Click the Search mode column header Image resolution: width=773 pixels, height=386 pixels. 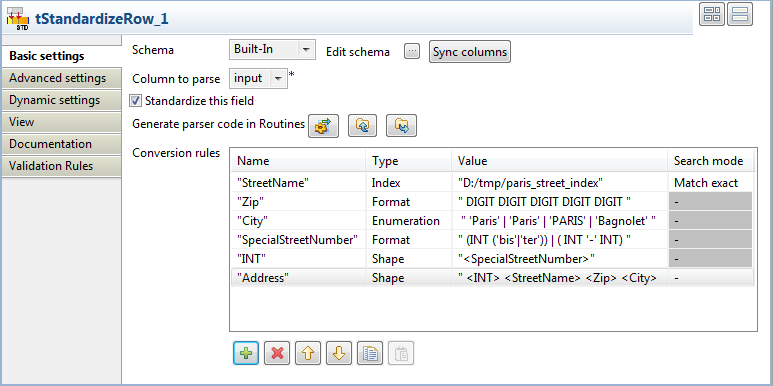[711, 161]
